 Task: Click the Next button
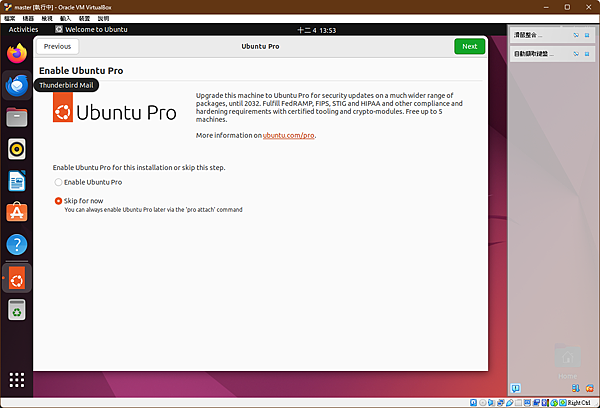(x=470, y=46)
